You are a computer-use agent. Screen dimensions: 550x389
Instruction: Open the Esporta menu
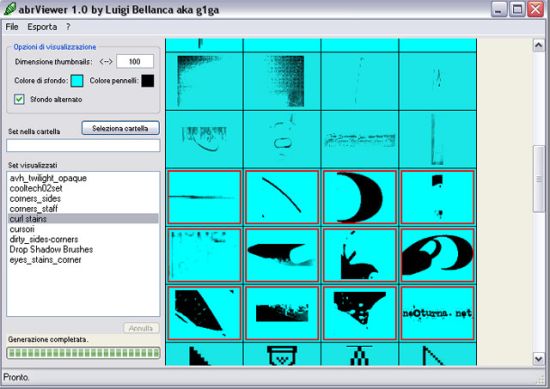pyautogui.click(x=42, y=27)
